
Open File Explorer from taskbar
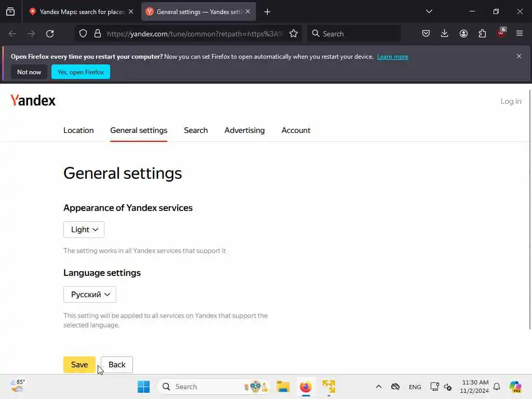[283, 387]
